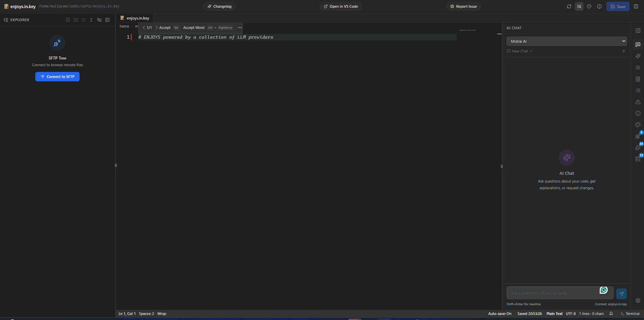Open the document icon in right sidebar
The image size is (644, 320).
[x=638, y=79]
